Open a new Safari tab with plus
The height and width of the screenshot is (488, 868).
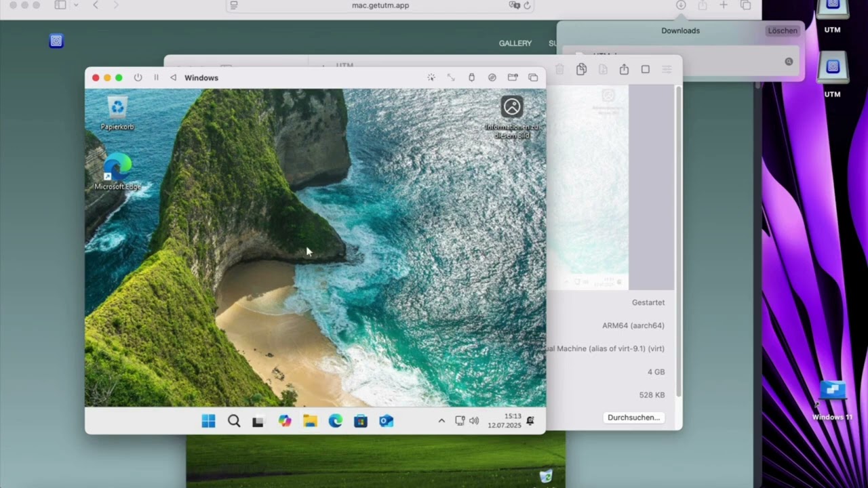(724, 5)
